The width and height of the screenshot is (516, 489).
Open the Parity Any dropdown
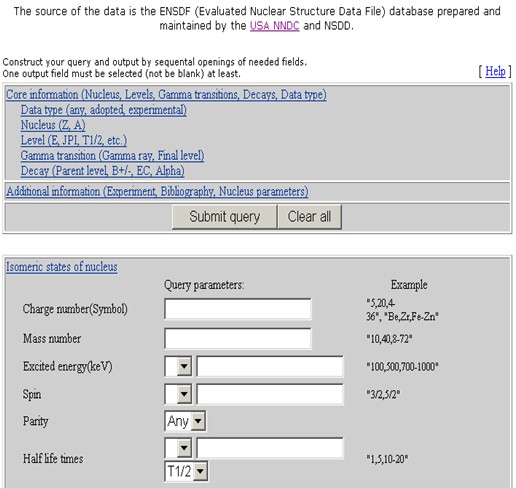coord(185,421)
